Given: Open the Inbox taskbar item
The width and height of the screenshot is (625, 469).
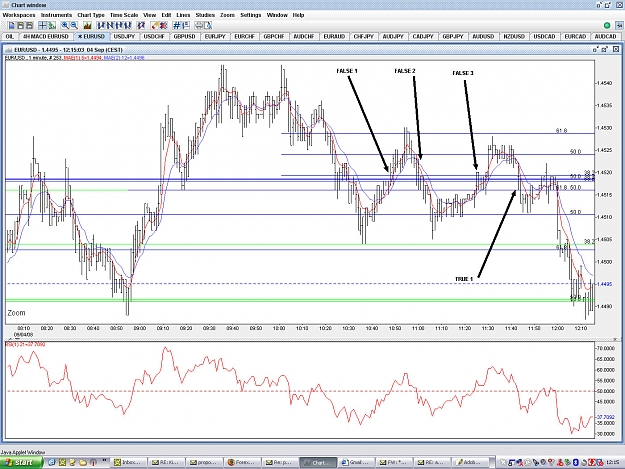Looking at the screenshot, I should [128, 462].
